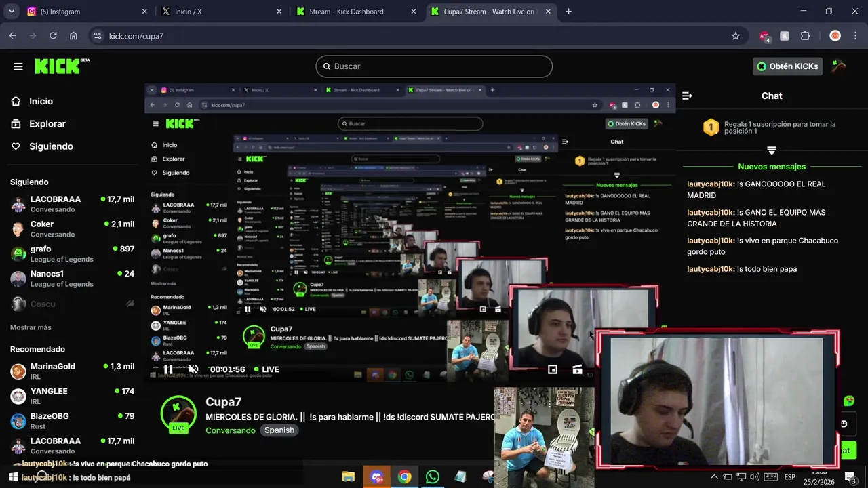Expand Mostrar más under Siguiendo
868x488 pixels.
(x=31, y=327)
